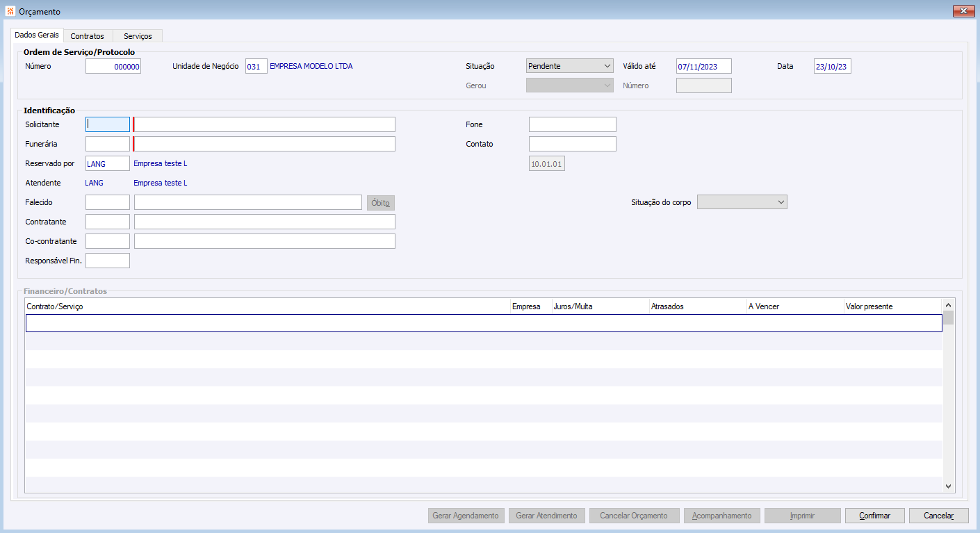Screen dimensions: 980x533
Task: Click the Válido até date field
Action: (704, 66)
